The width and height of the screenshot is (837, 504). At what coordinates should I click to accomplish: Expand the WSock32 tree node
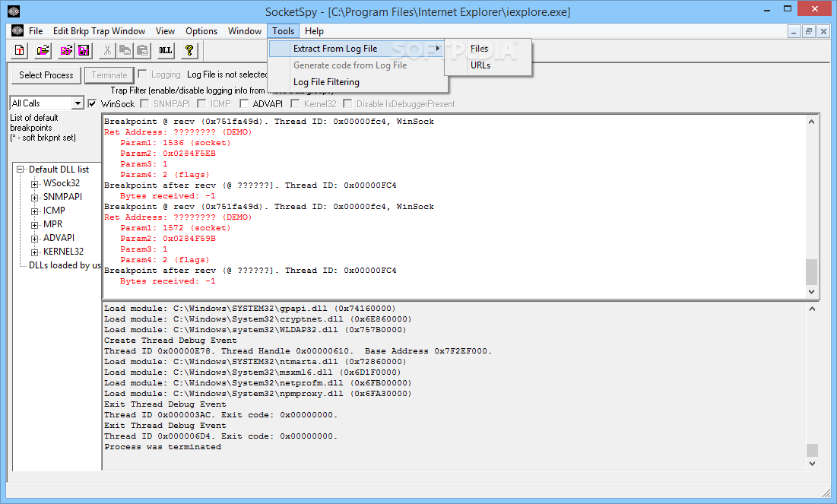point(35,184)
